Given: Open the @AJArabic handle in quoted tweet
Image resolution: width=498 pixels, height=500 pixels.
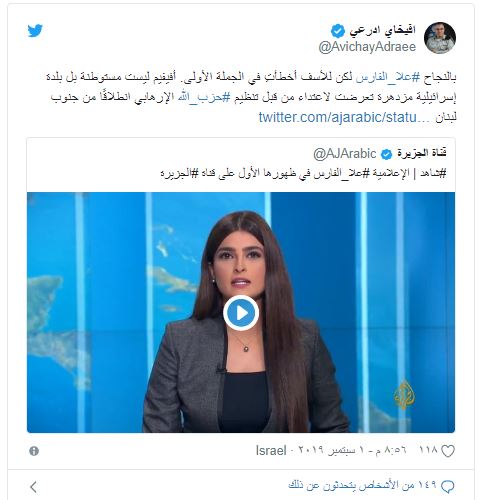Looking at the screenshot, I should click(x=345, y=154).
